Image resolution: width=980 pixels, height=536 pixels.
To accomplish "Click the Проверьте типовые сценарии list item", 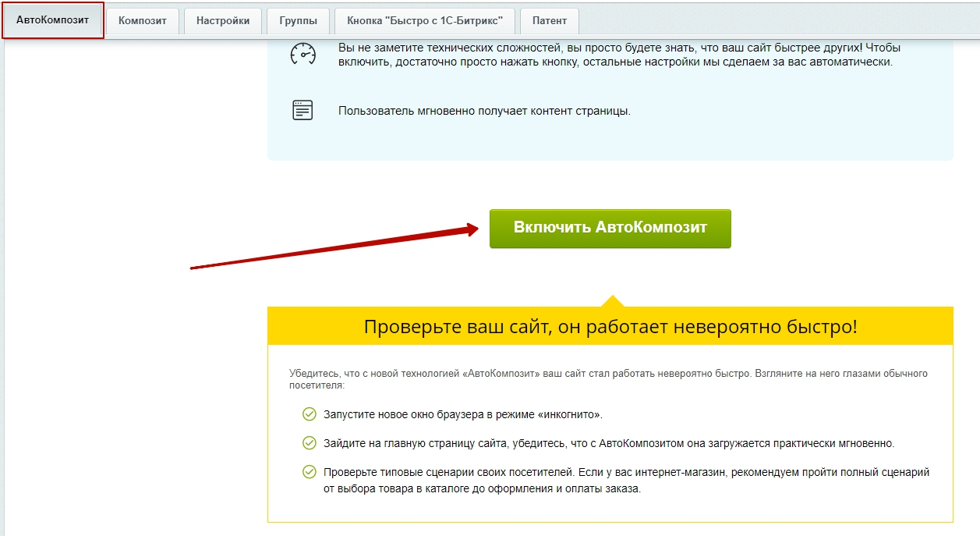I will (x=626, y=481).
